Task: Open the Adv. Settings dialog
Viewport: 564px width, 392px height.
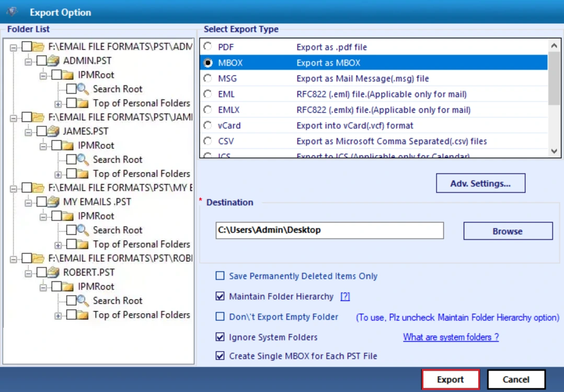Action: click(480, 183)
